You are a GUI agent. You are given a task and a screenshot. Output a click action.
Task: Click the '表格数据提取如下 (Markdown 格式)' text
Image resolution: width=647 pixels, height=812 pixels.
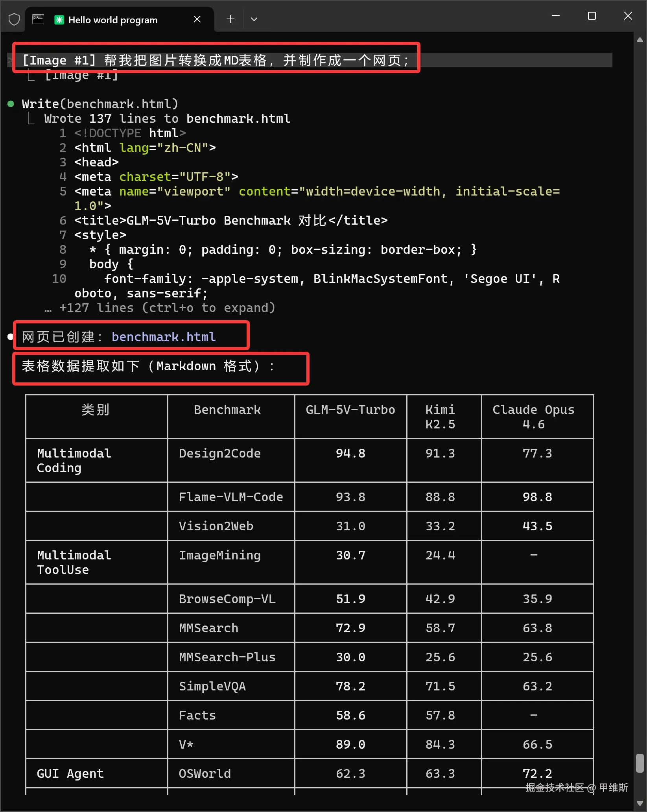148,366
